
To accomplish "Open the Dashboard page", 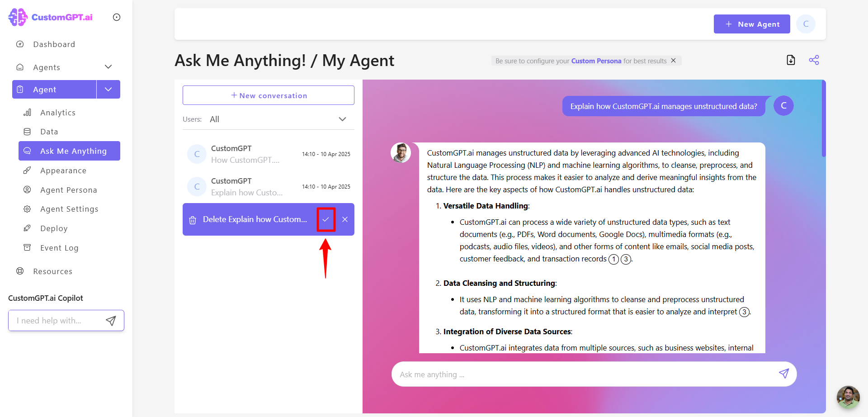I will [x=54, y=44].
